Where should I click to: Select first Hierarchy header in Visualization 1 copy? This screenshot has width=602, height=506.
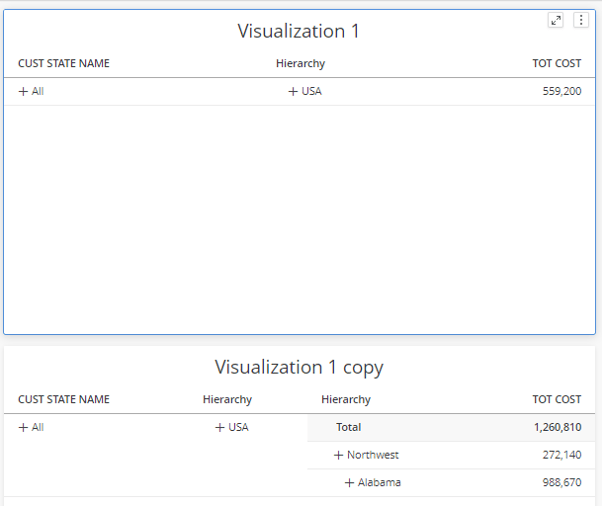[x=227, y=399]
